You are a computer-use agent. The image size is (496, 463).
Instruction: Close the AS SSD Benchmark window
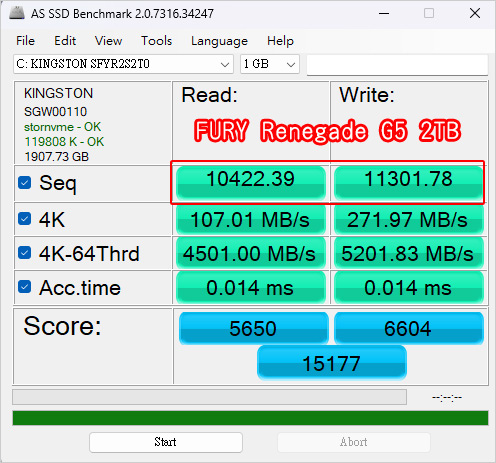pos(475,13)
